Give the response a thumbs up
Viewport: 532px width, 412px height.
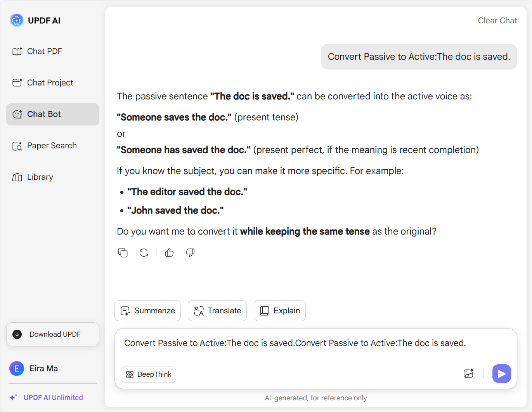[170, 253]
